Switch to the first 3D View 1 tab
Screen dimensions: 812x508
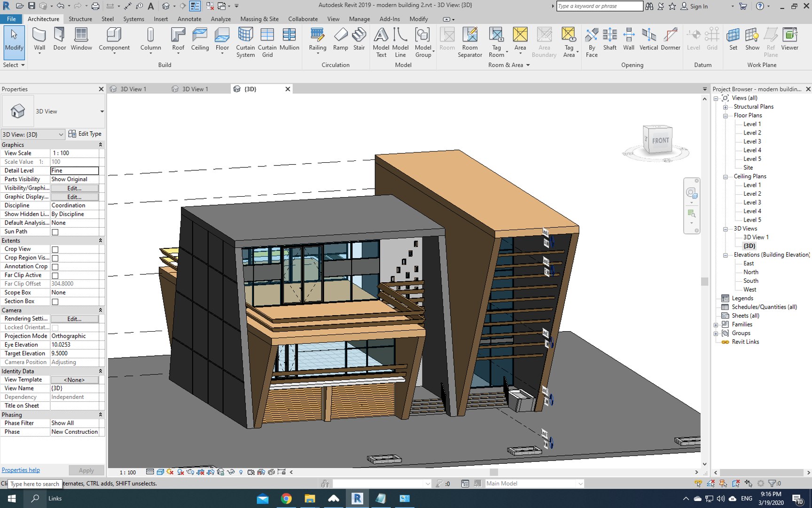[133, 89]
